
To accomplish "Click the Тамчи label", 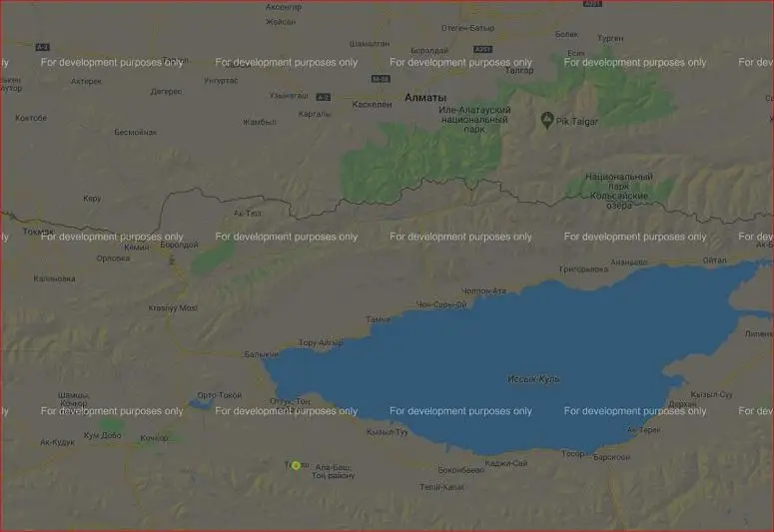I will (379, 319).
